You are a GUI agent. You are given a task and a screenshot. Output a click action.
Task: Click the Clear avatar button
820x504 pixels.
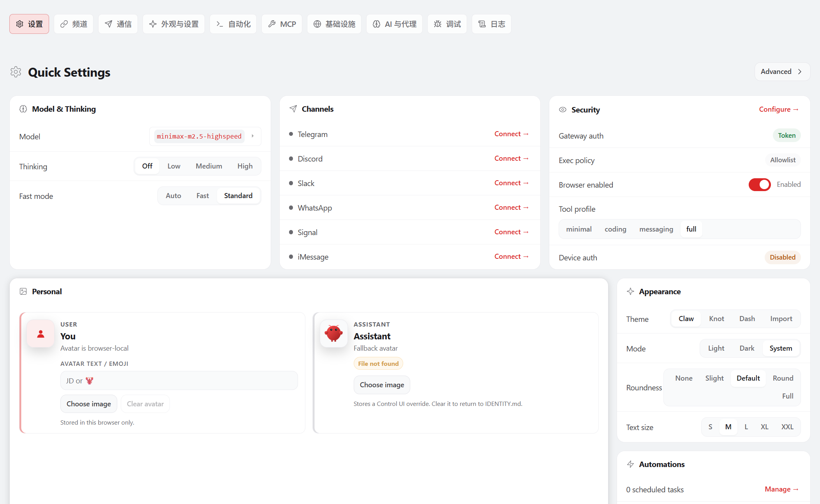145,404
